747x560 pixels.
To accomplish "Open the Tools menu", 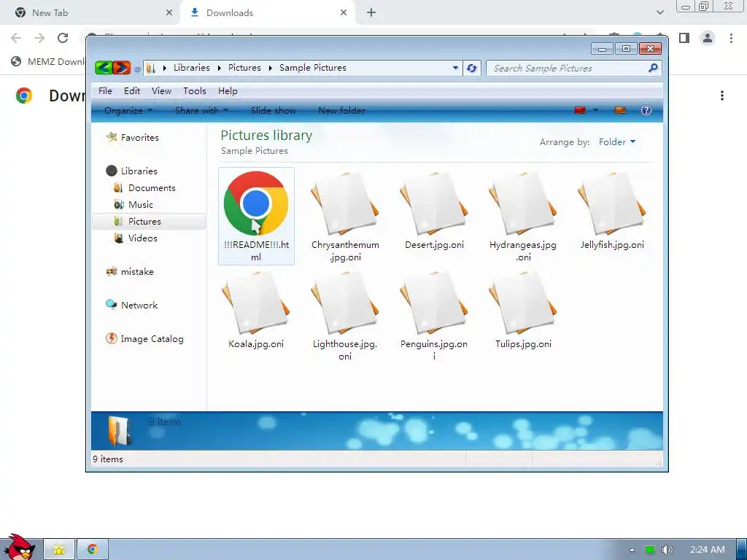I will pos(194,91).
